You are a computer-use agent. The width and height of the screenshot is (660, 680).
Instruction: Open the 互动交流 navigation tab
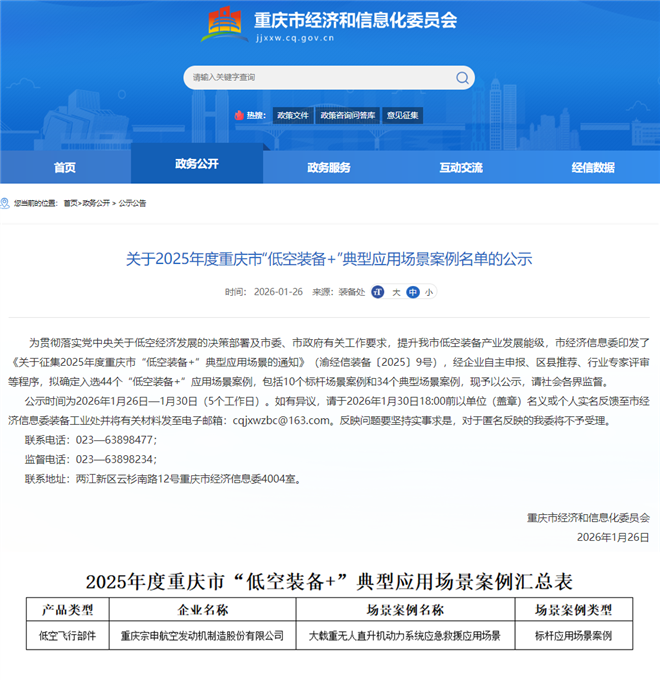pyautogui.click(x=461, y=167)
